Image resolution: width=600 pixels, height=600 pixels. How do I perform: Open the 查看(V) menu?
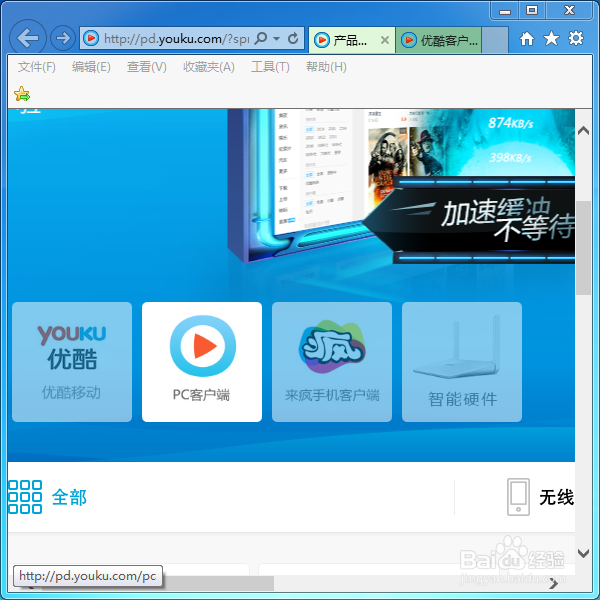(147, 67)
